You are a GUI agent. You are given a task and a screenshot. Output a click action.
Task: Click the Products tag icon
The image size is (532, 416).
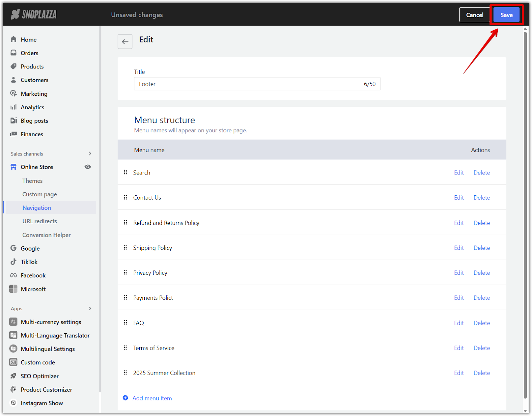click(13, 66)
